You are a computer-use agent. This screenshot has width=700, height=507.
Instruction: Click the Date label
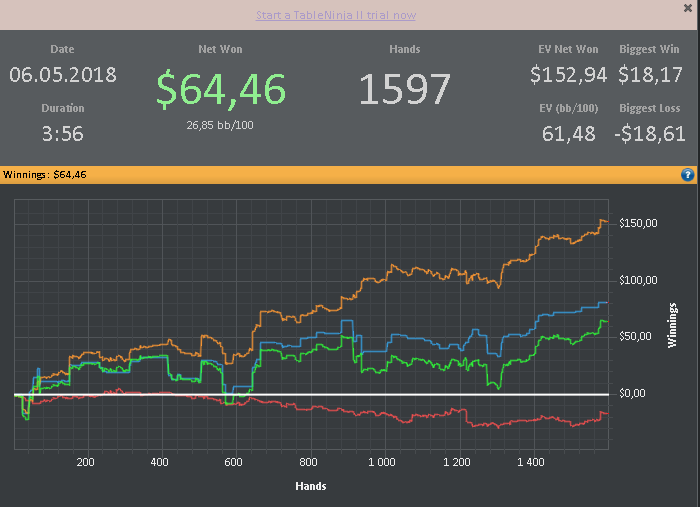point(62,49)
